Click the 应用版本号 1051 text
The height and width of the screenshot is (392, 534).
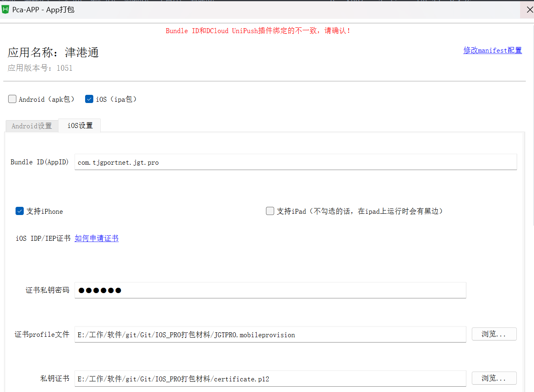[40, 68]
